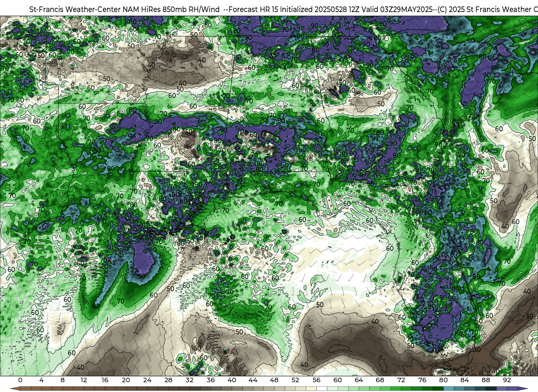The height and width of the screenshot is (392, 538).
Task: Click the color bar label '20'
Action: tap(126, 380)
